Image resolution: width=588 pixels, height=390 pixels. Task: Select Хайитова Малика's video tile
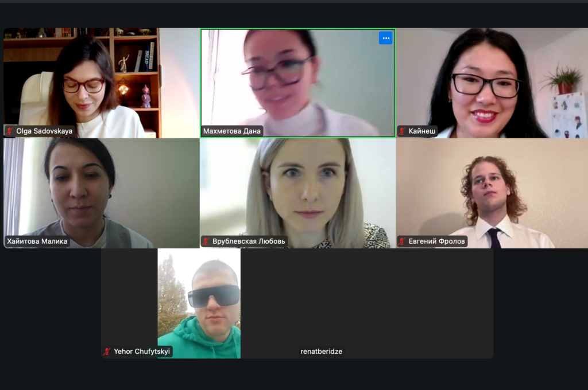click(101, 193)
